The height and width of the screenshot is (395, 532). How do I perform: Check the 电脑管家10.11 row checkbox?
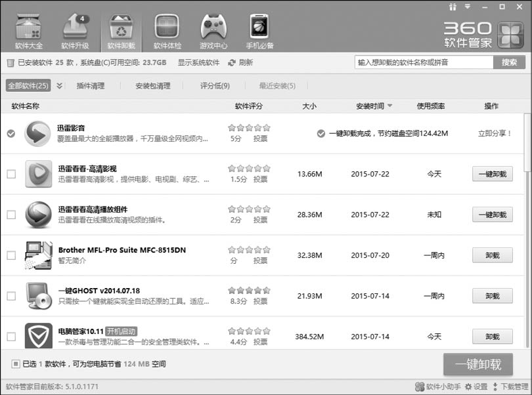11,337
